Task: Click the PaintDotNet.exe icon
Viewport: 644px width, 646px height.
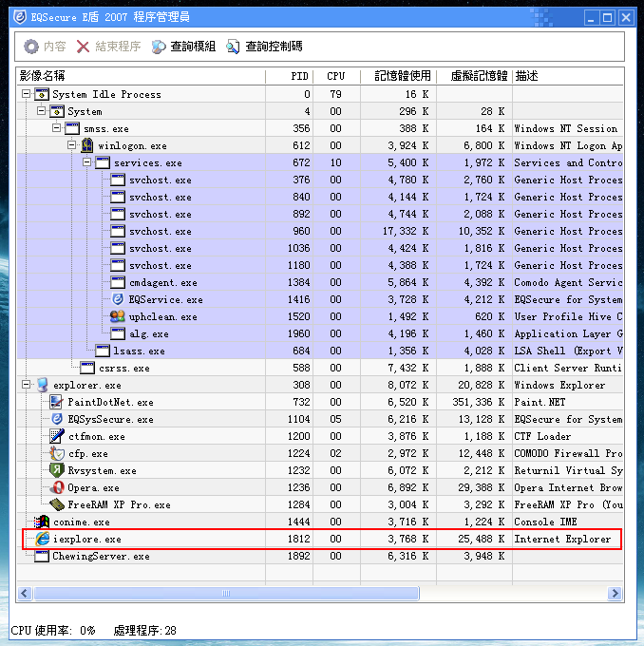Action: click(x=56, y=402)
